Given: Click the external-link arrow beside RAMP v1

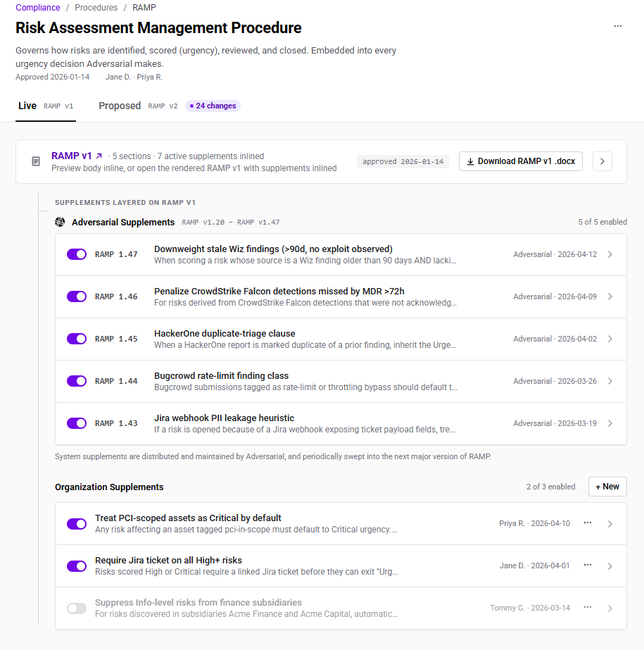Looking at the screenshot, I should point(99,156).
